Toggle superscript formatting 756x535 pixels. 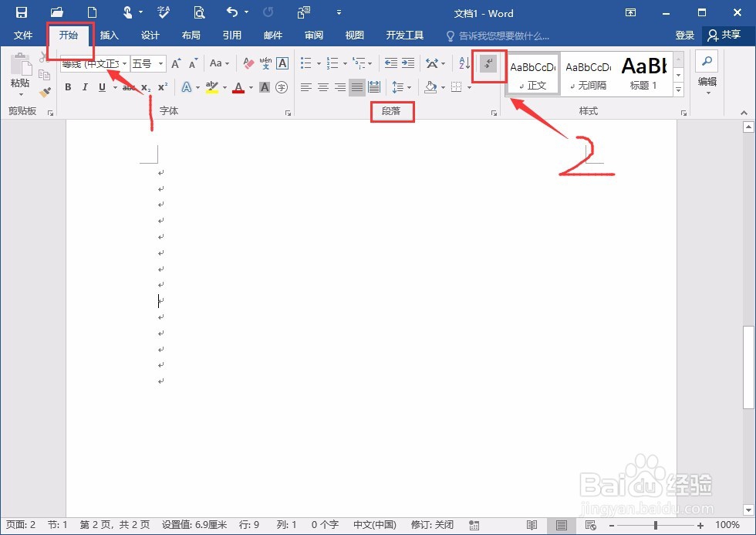(163, 87)
